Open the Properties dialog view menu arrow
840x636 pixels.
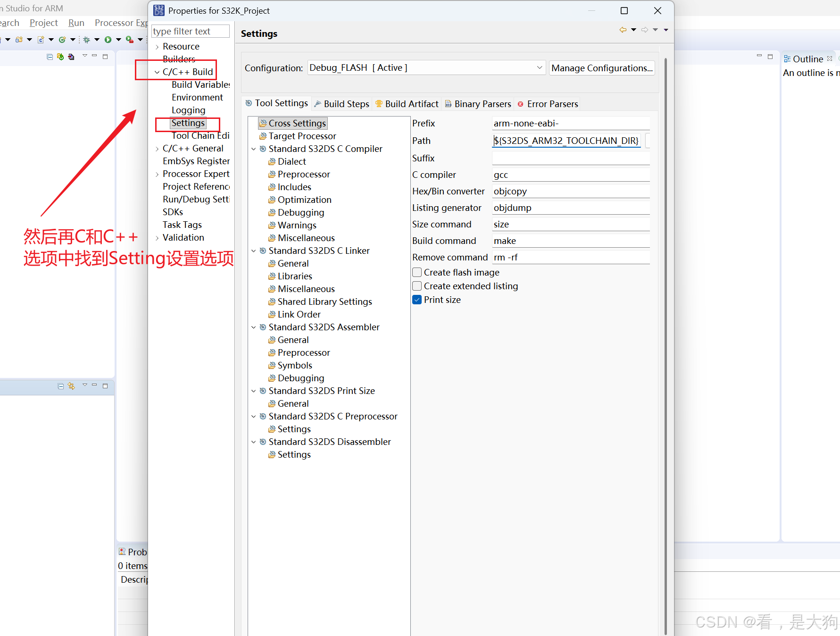pos(666,30)
